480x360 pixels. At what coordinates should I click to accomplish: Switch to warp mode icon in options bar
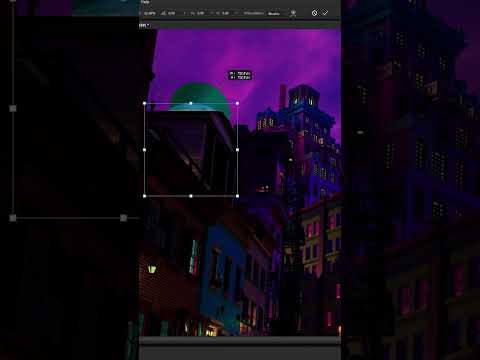(293, 13)
